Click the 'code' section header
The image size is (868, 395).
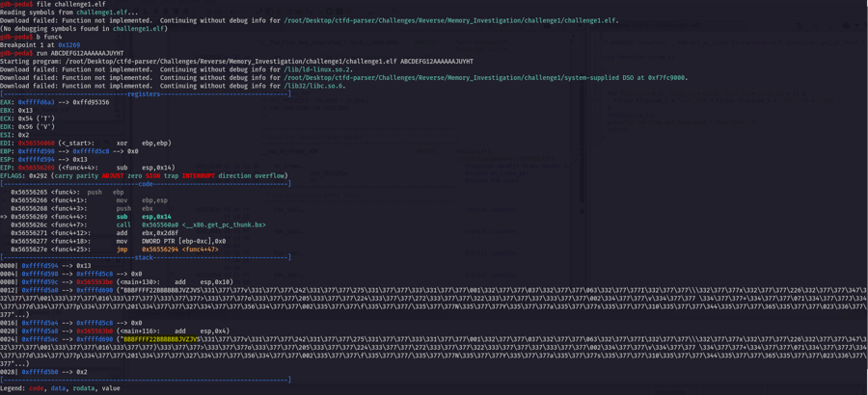[x=145, y=184]
